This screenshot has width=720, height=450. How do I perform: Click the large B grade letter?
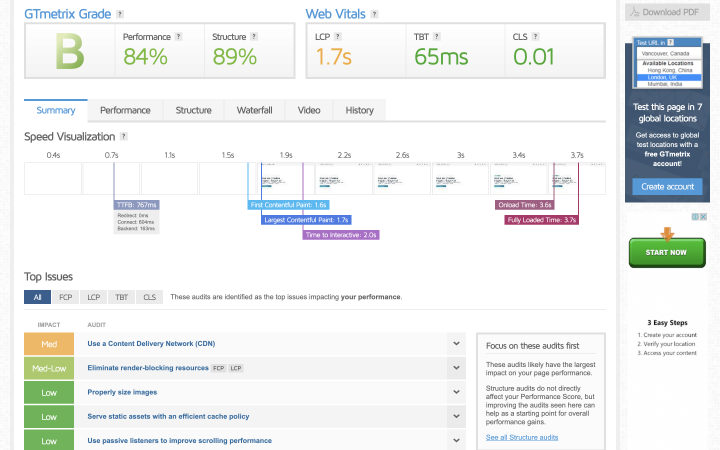(70, 51)
